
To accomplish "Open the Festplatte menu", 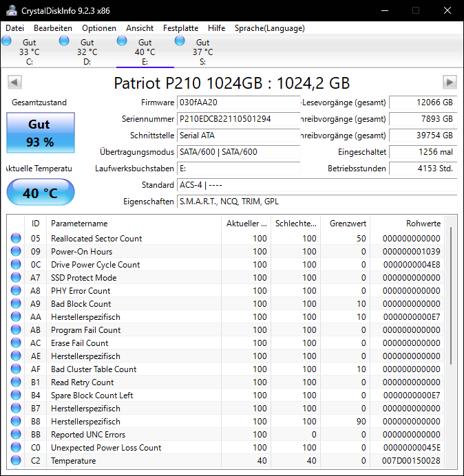I will [180, 28].
